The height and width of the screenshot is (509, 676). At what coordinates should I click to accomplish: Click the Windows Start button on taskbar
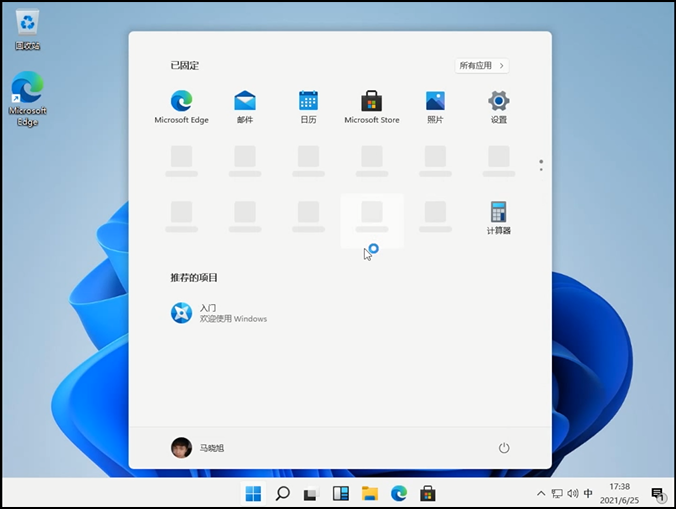click(x=253, y=493)
